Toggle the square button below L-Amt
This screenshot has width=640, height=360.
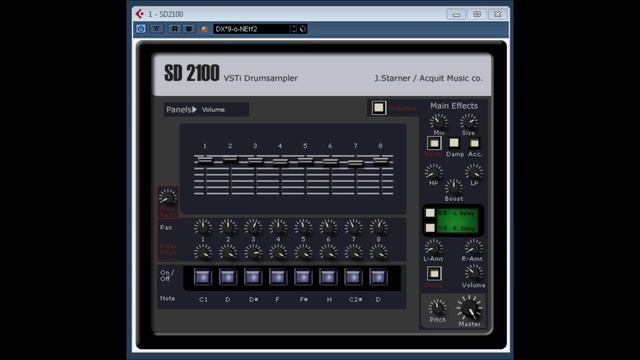pyautogui.click(x=434, y=273)
